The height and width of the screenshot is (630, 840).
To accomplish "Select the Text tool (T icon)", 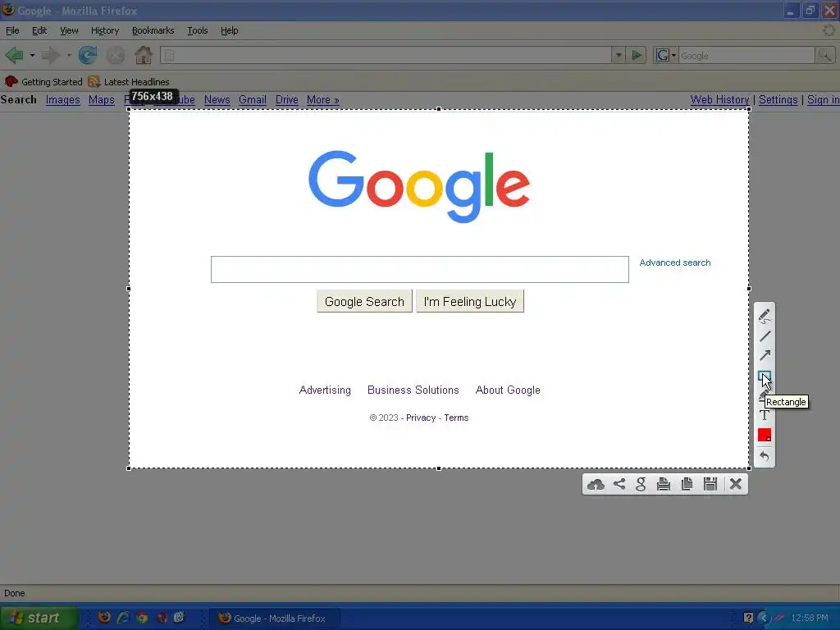I will (765, 414).
